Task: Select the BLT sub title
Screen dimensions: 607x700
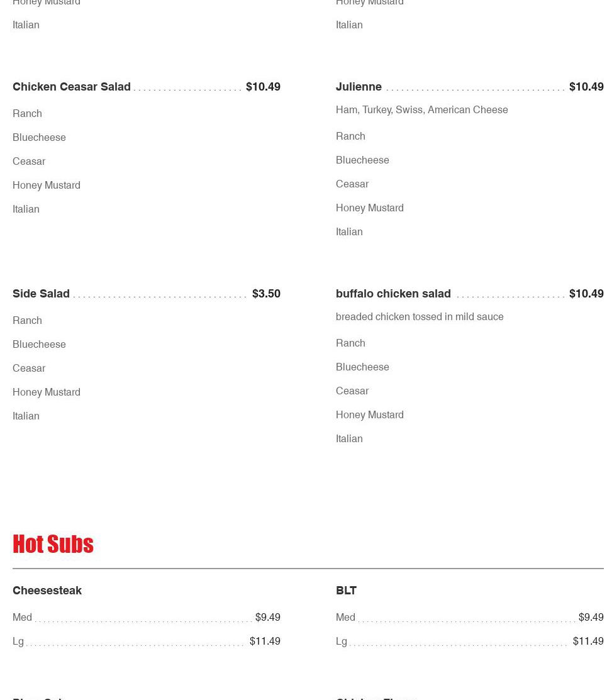Action: coord(346,591)
